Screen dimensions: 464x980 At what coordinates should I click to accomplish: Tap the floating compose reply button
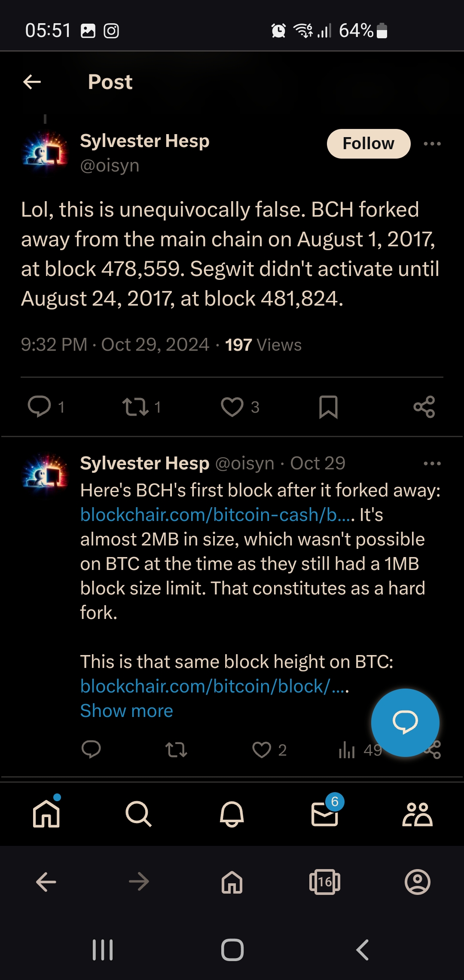click(x=405, y=723)
